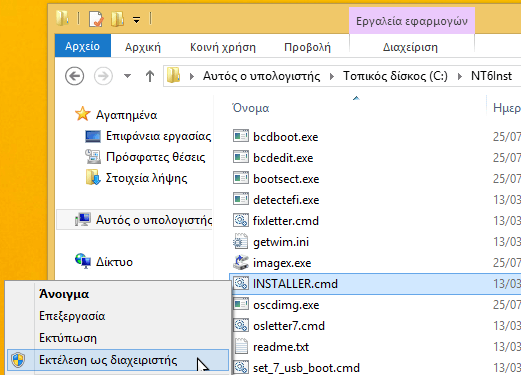
Task: Click the fixletter.cmd gear icon
Action: tap(241, 220)
